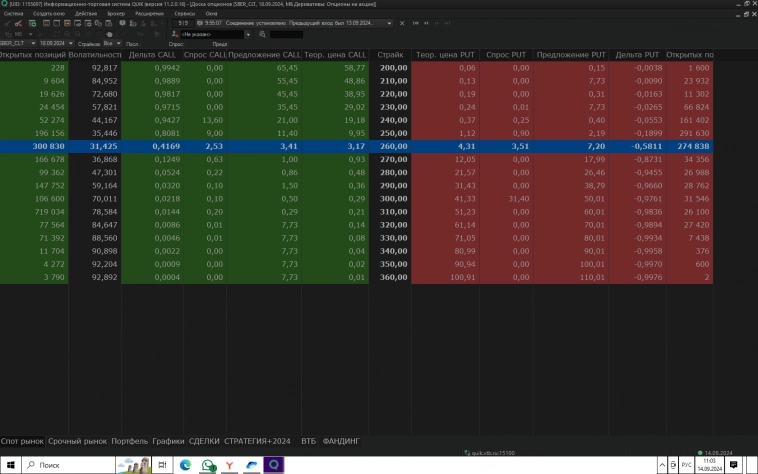758x474 pixels.
Task: Click the Windows Start button
Action: pos(9,465)
